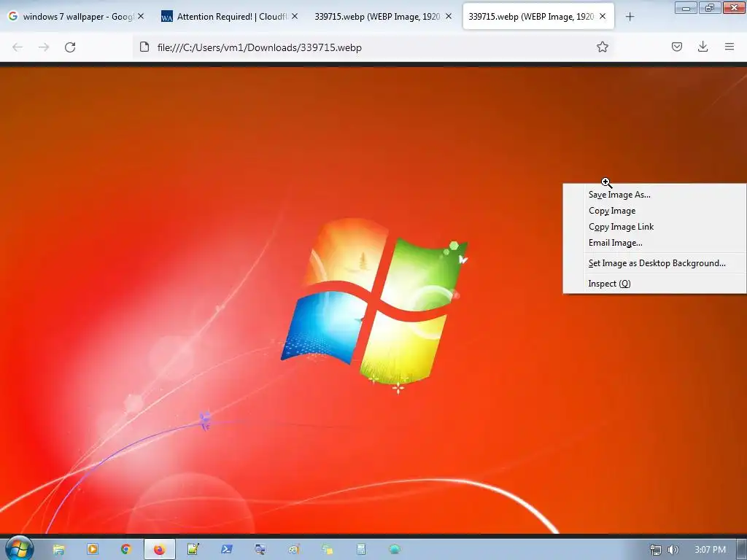Switch to the 'Attention Required! | Cloudflare' tab
Viewport: 747px width, 560px height.
[230, 17]
